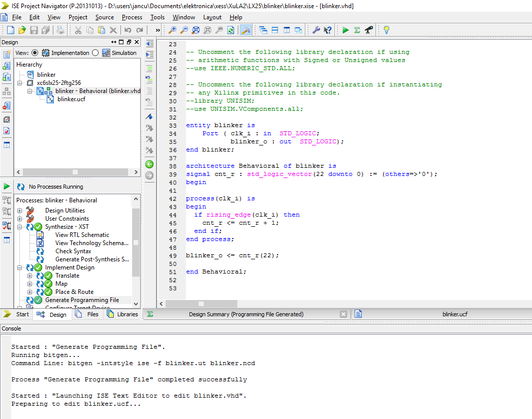532x419 pixels.
Task: Open the Process menu
Action: click(x=132, y=17)
